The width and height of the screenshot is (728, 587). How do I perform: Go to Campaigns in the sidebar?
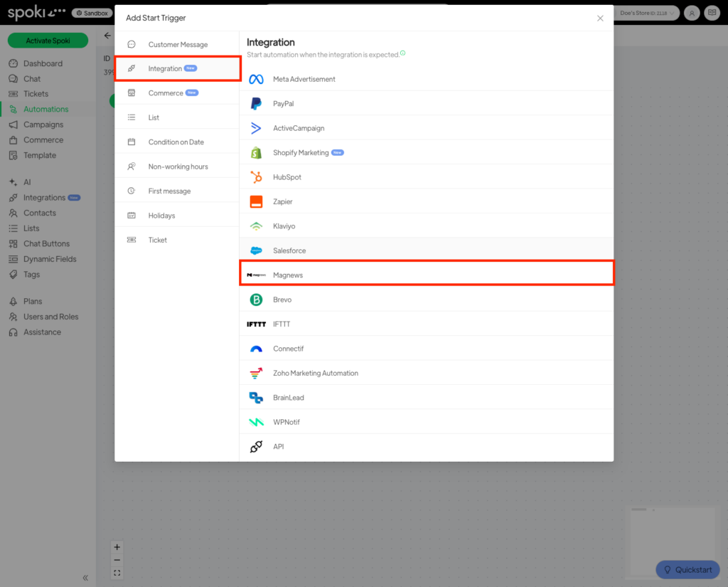[x=43, y=125]
